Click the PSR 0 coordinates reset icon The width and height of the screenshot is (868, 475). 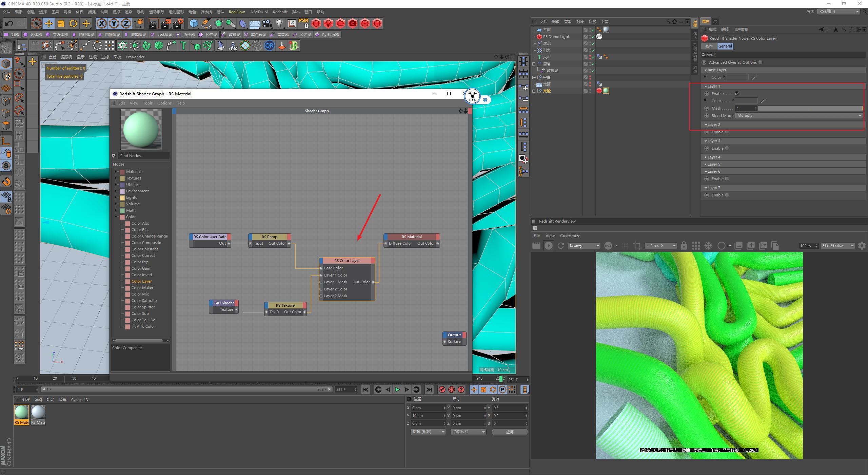pos(303,23)
